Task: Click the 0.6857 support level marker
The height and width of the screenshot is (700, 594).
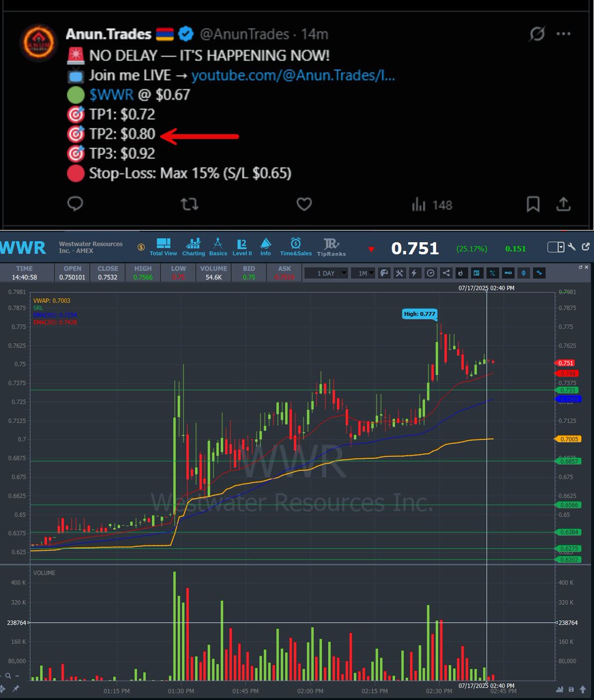Action: [570, 461]
